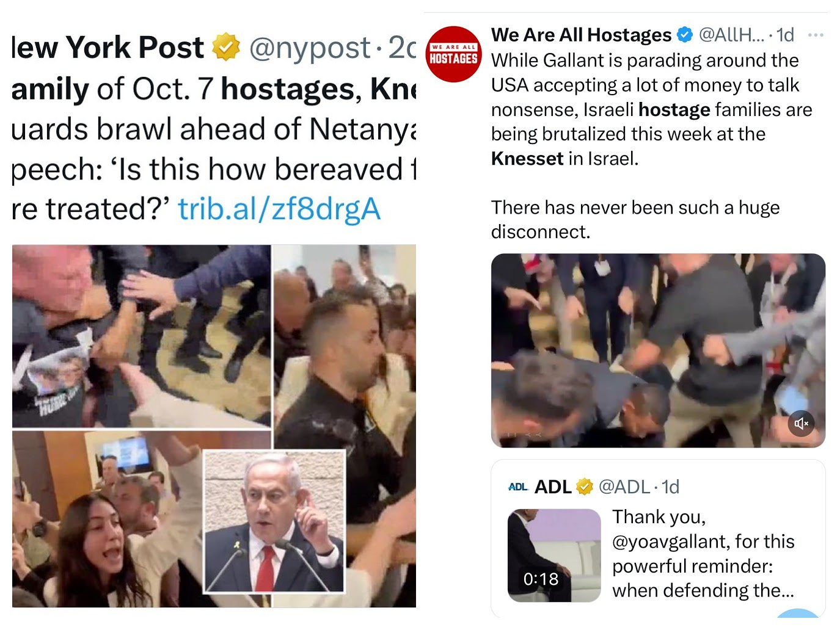Open the @ADL handle

point(624,487)
